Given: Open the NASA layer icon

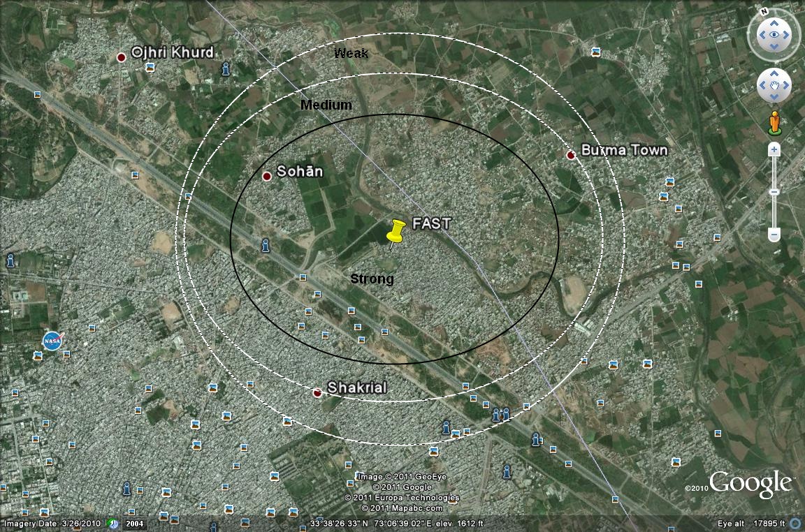Looking at the screenshot, I should (52, 341).
